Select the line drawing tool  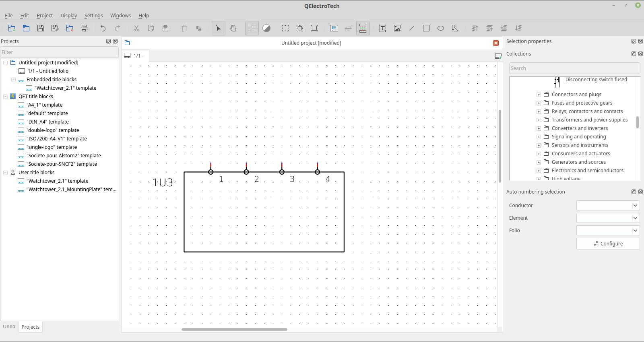tap(412, 28)
